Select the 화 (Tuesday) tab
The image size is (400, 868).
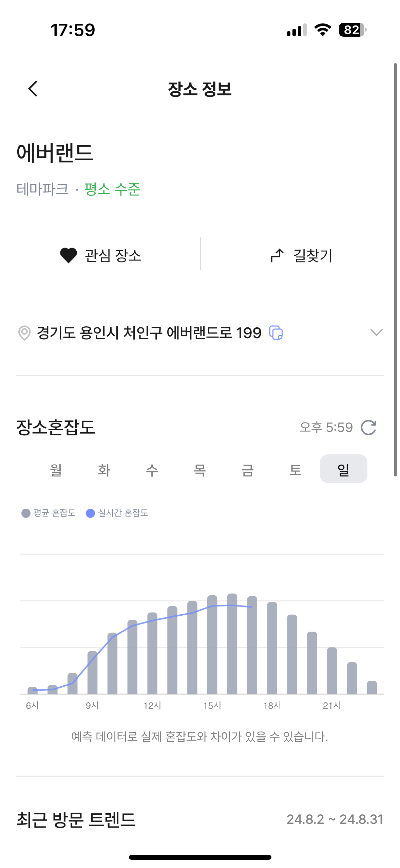coord(104,470)
